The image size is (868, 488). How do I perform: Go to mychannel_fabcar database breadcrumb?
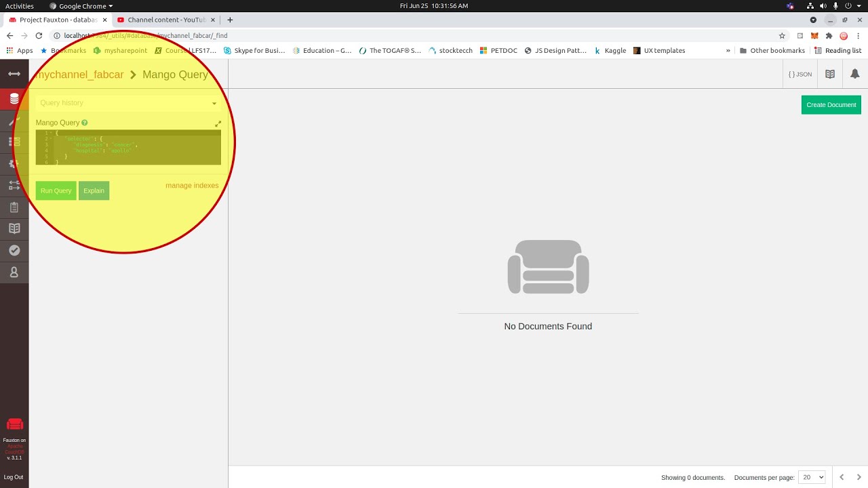click(80, 75)
